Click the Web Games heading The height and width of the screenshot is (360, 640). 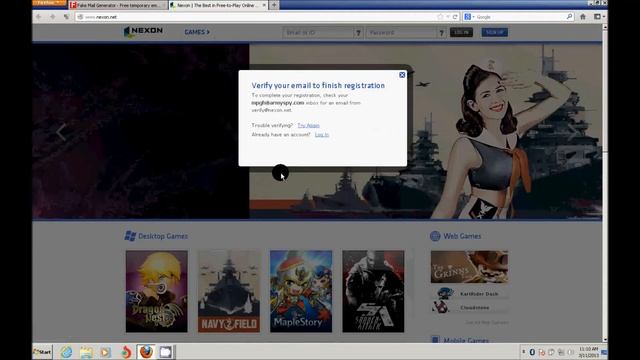coord(462,236)
